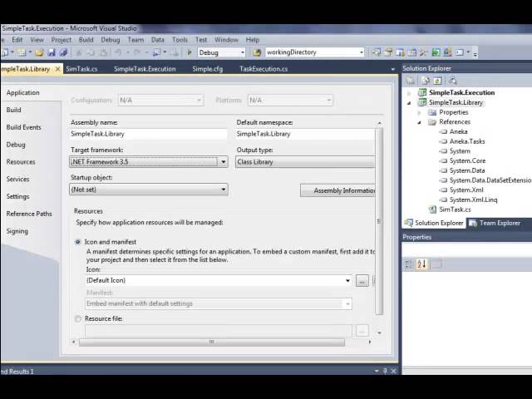This screenshot has width=532, height=399.
Task: Open the Target framework dropdown
Action: pos(149,162)
